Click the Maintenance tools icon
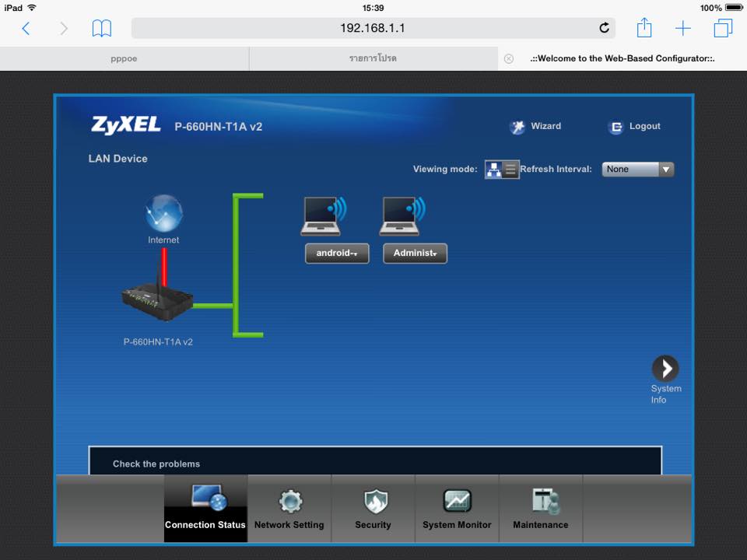 (546, 501)
